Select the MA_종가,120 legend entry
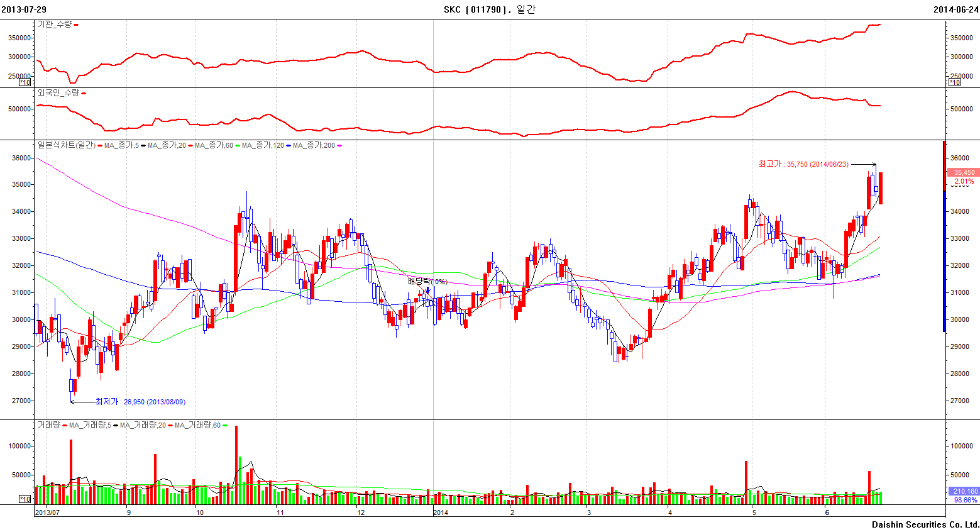The width and height of the screenshot is (980, 532). (x=263, y=145)
